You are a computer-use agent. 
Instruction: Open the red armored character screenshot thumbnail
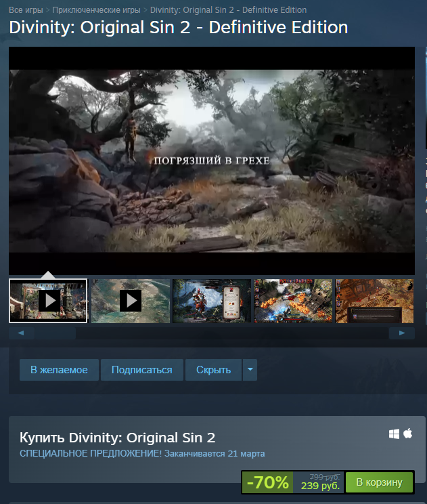point(212,301)
